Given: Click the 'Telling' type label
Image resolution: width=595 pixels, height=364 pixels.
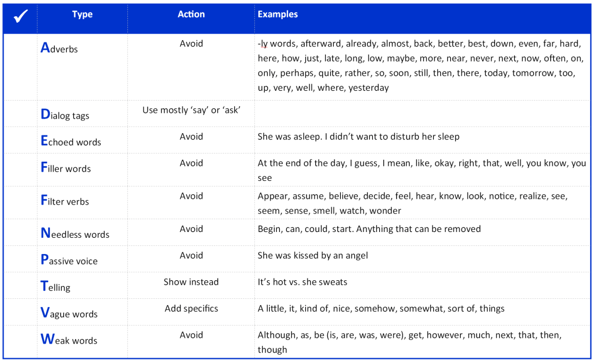Looking at the screenshot, I should tap(55, 287).
